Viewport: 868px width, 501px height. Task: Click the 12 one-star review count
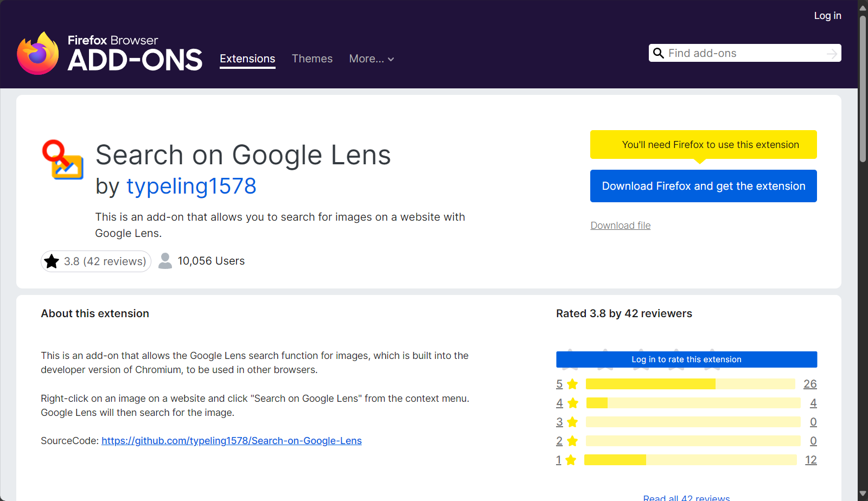tap(810, 460)
